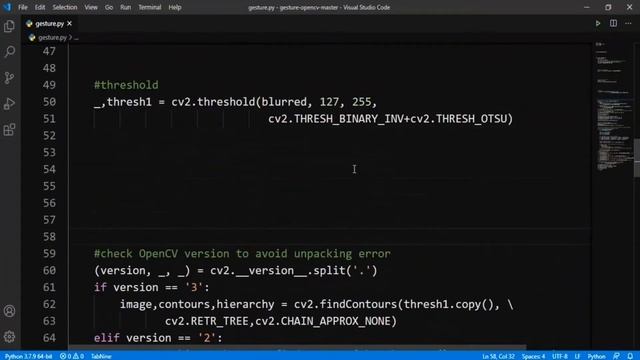
Task: Click gesture.py in the breadcrumb
Action: click(x=52, y=38)
